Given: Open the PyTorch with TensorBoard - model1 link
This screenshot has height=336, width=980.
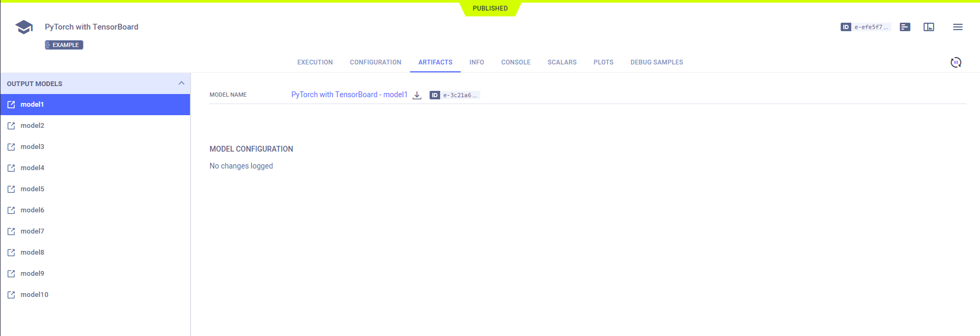Looking at the screenshot, I should tap(349, 95).
